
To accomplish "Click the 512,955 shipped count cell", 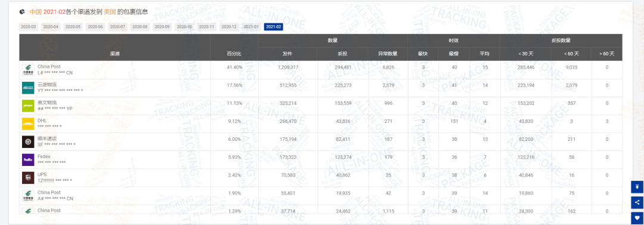I will 288,85.
